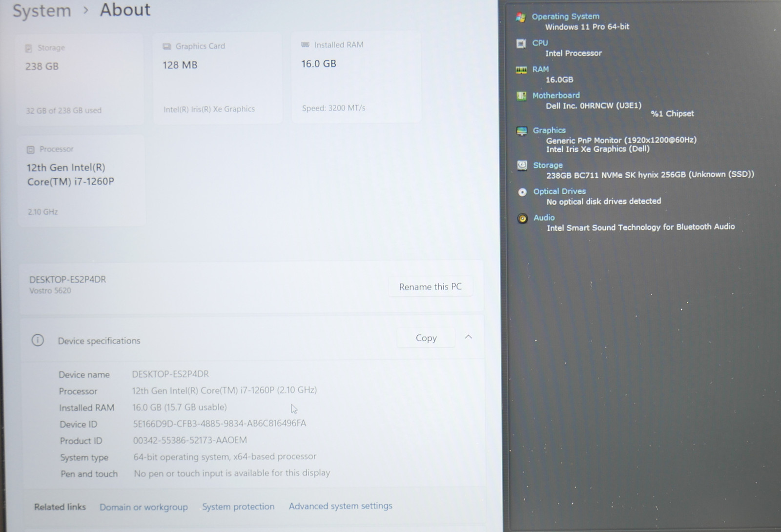Click the RAM module icon in Speccy
This screenshot has width=781, height=532.
click(521, 70)
